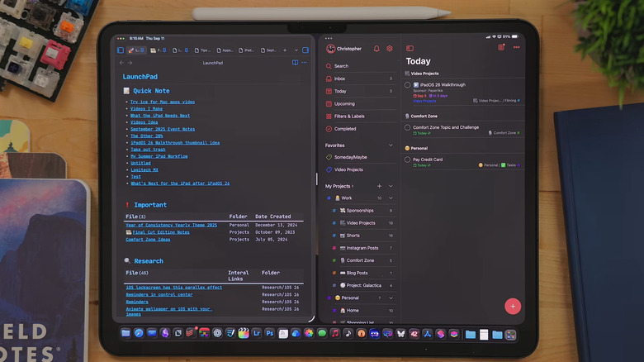Open Music app from the dock
The image size is (644, 362).
[x=335, y=333]
